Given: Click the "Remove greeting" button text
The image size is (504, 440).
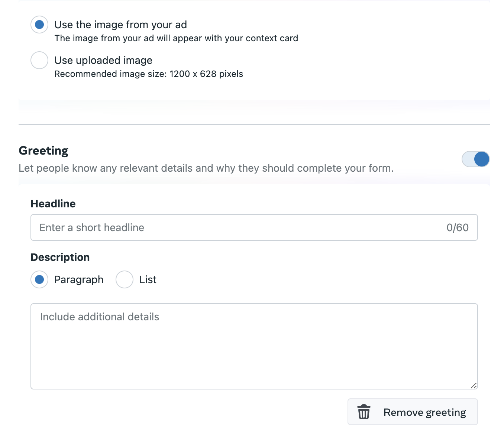Looking at the screenshot, I should pos(424,412).
